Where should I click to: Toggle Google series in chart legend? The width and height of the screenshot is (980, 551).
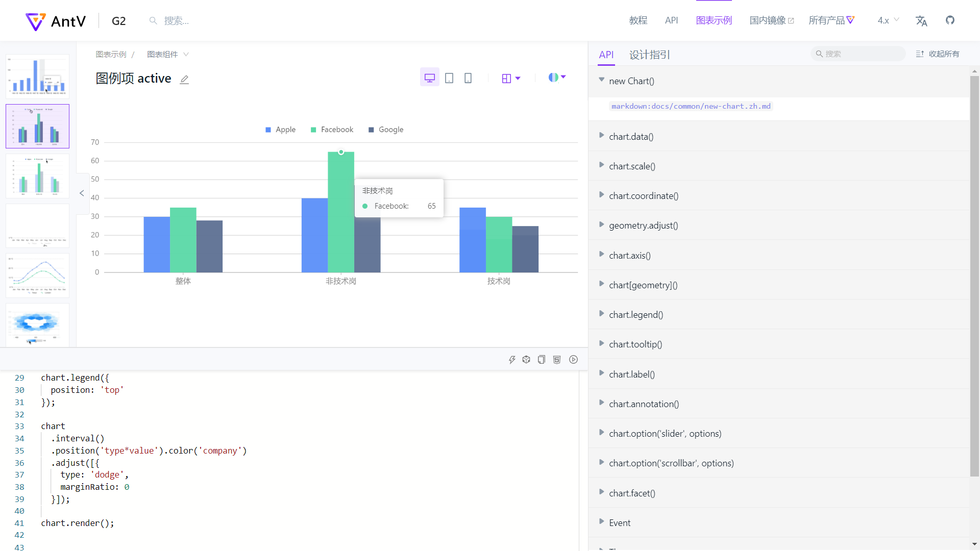[386, 130]
